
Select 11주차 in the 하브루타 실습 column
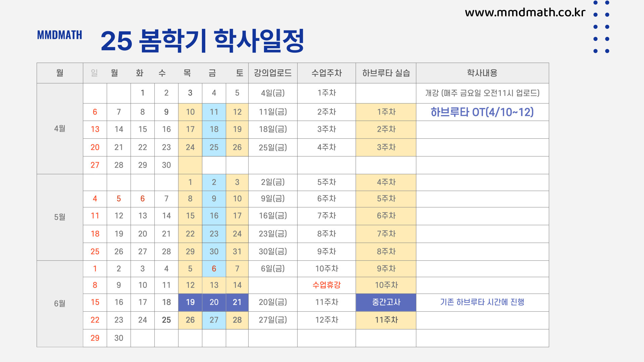386,320
